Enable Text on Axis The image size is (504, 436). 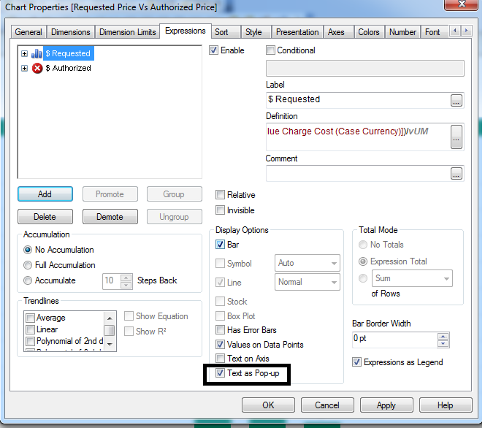point(220,359)
